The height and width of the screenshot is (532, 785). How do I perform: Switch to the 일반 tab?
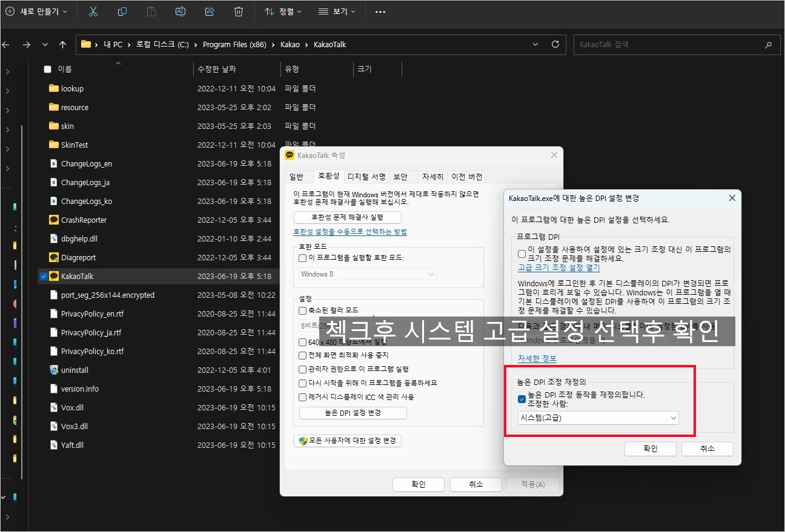tap(297, 177)
